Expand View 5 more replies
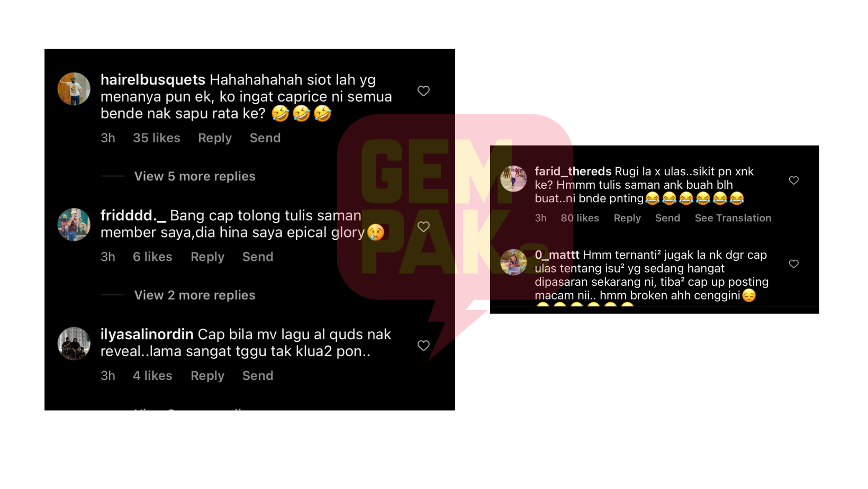Screen dimensions: 868x489 195,176
